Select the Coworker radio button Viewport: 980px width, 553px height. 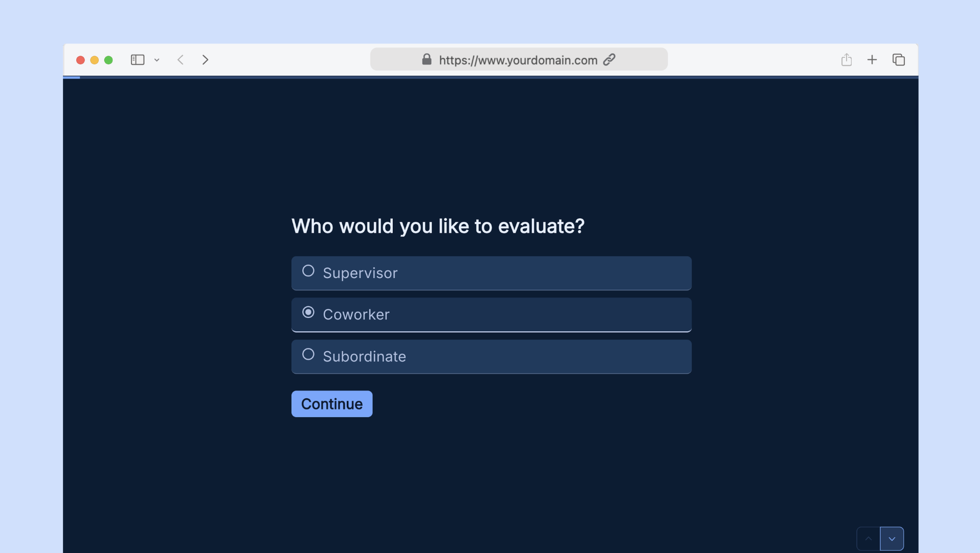pos(308,312)
